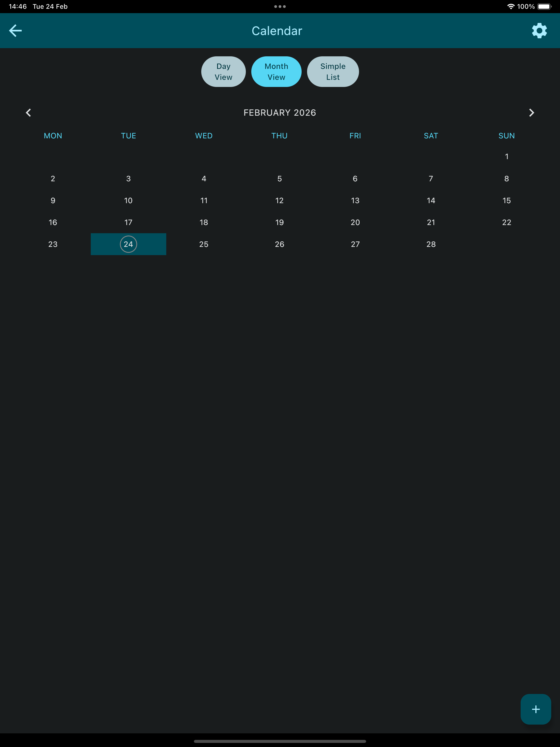Select February 11 in calendar

pyautogui.click(x=204, y=201)
